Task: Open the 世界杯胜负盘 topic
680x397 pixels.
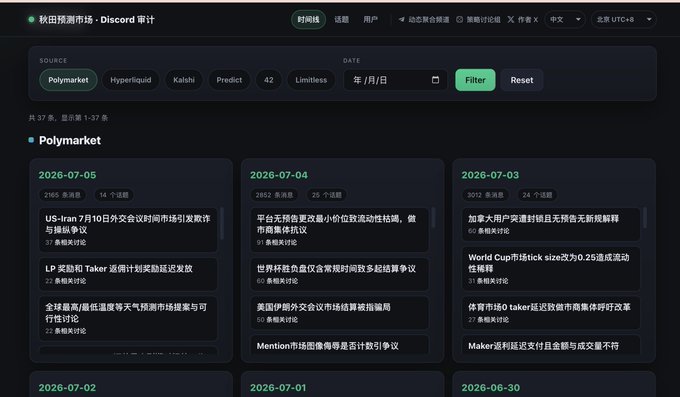Action: pyautogui.click(x=340, y=274)
